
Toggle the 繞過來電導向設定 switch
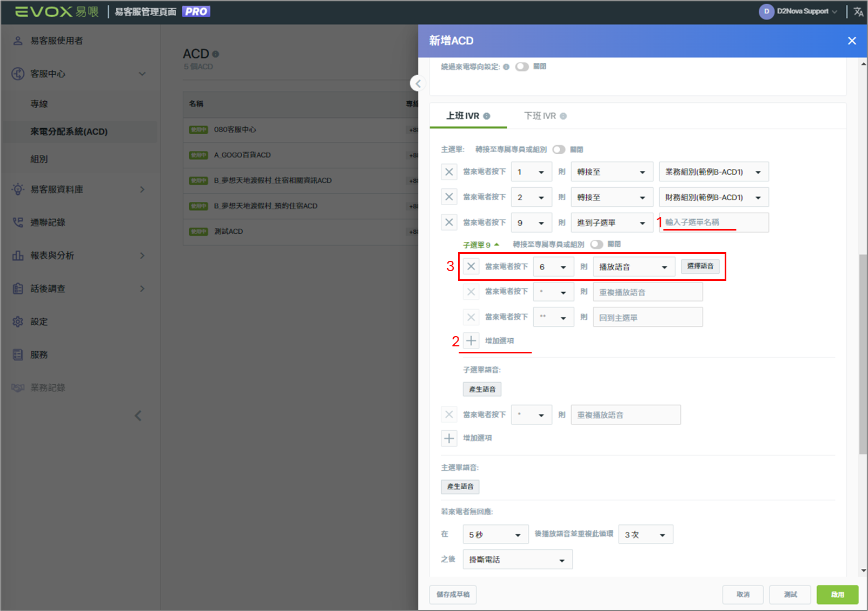(x=522, y=67)
